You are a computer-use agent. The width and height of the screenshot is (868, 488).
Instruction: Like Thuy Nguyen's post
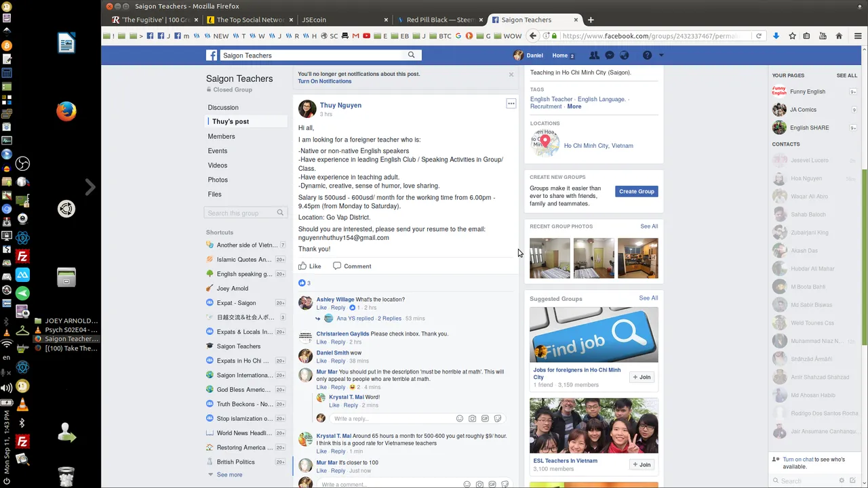[x=310, y=266]
